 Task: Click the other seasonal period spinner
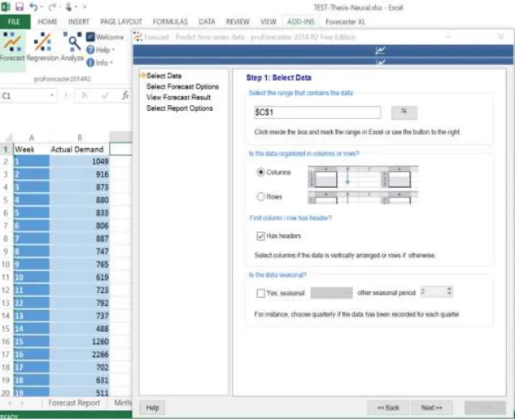pyautogui.click(x=449, y=291)
